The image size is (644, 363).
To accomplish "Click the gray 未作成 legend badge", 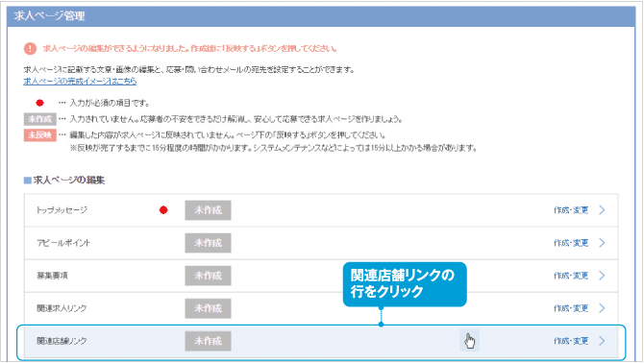I will (x=39, y=119).
